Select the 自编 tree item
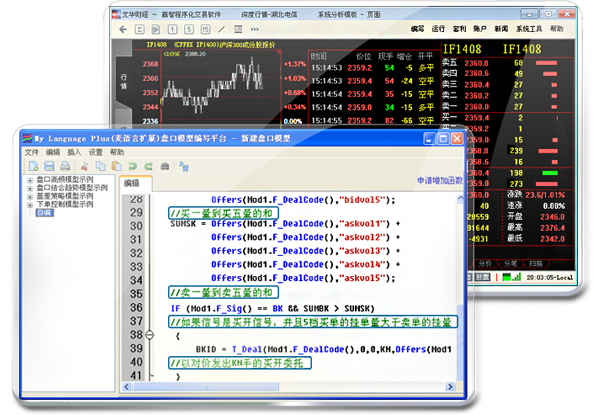593x415 pixels. (x=45, y=213)
